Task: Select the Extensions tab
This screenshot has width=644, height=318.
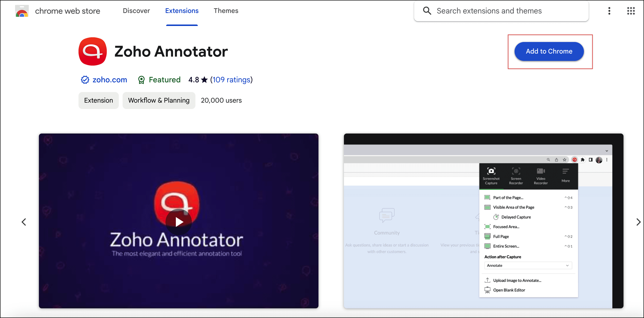Action: tap(182, 11)
